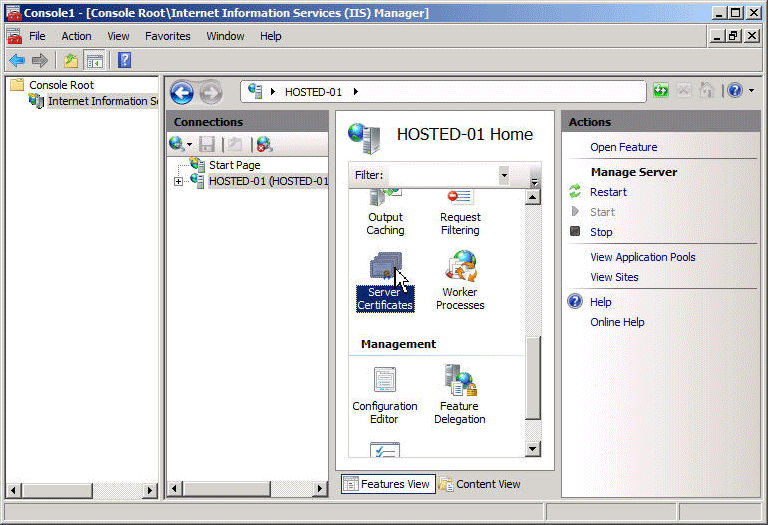Click the arrow before HOSTED-01 in address bar
768x525 pixels.
pos(273,92)
